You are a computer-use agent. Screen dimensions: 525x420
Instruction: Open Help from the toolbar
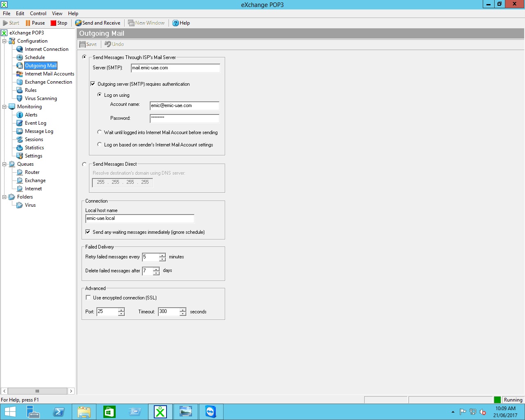coord(181,23)
